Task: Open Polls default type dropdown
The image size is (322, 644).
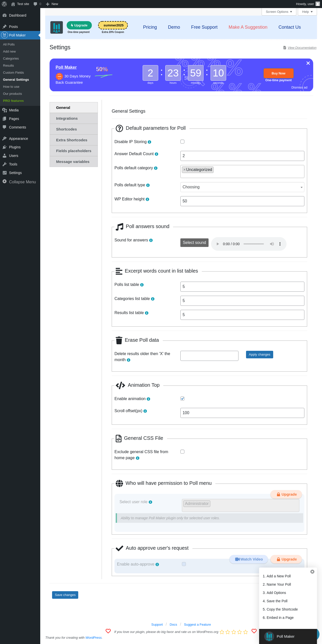Action: pyautogui.click(x=242, y=187)
